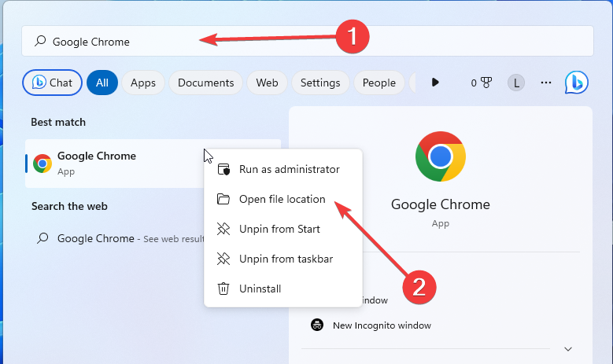Image resolution: width=613 pixels, height=364 pixels.
Task: Choose Open file location from context menu
Action: [283, 199]
